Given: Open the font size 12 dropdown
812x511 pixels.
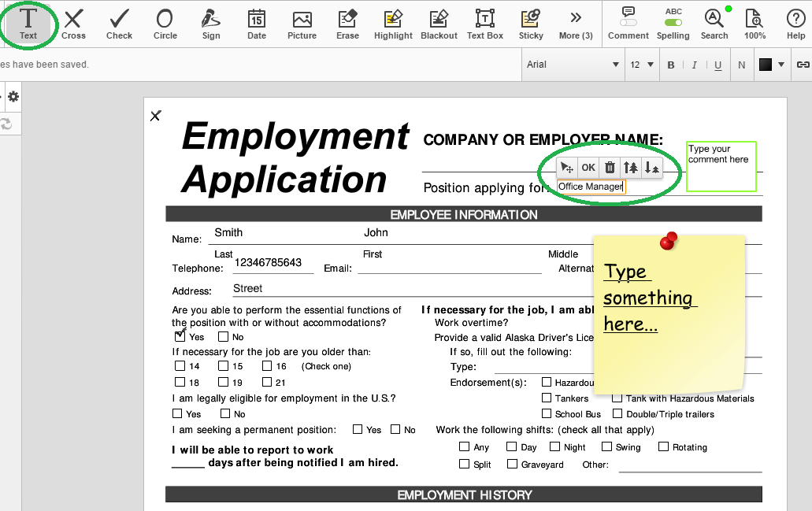Looking at the screenshot, I should 642,65.
